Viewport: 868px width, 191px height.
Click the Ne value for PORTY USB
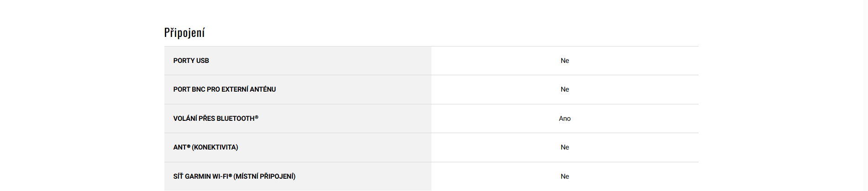pyautogui.click(x=564, y=61)
